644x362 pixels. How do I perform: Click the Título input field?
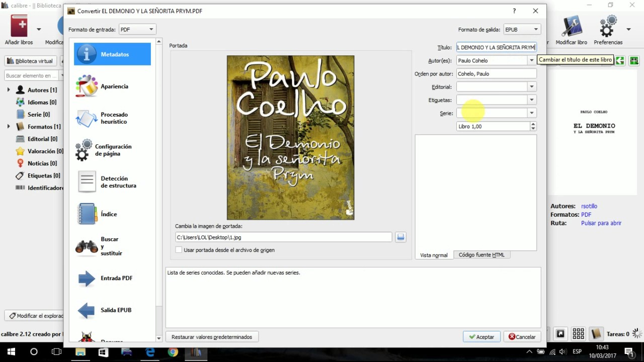(496, 47)
